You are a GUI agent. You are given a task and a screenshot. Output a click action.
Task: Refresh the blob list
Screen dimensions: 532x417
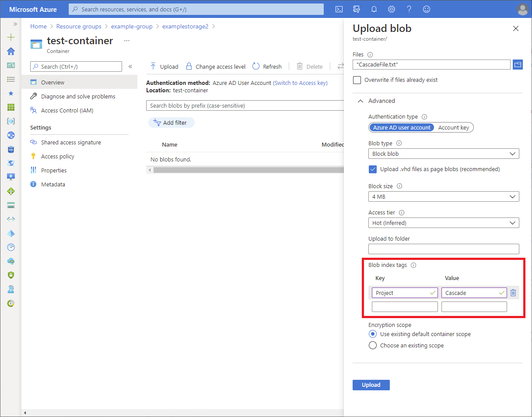pos(267,67)
